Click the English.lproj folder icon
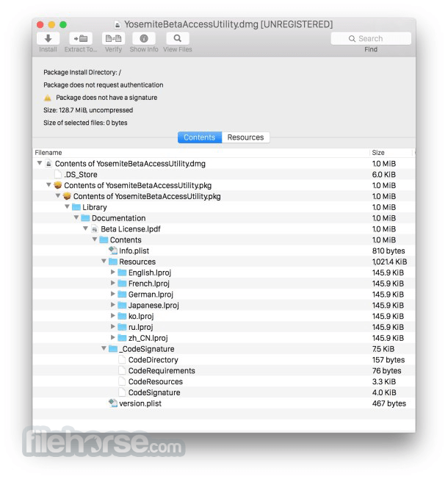The image size is (448, 479). point(122,273)
